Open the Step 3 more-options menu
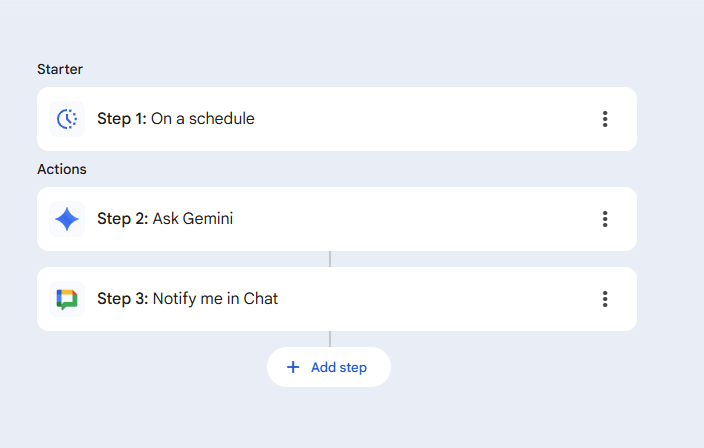 605,299
